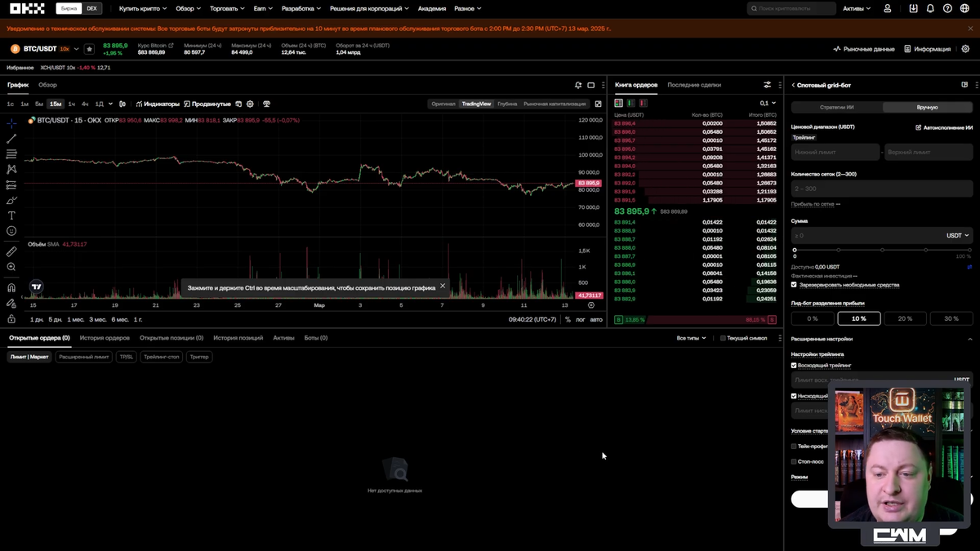This screenshot has height=551, width=980.
Task: Go back from Спотовый grid-бот panel
Action: 793,85
